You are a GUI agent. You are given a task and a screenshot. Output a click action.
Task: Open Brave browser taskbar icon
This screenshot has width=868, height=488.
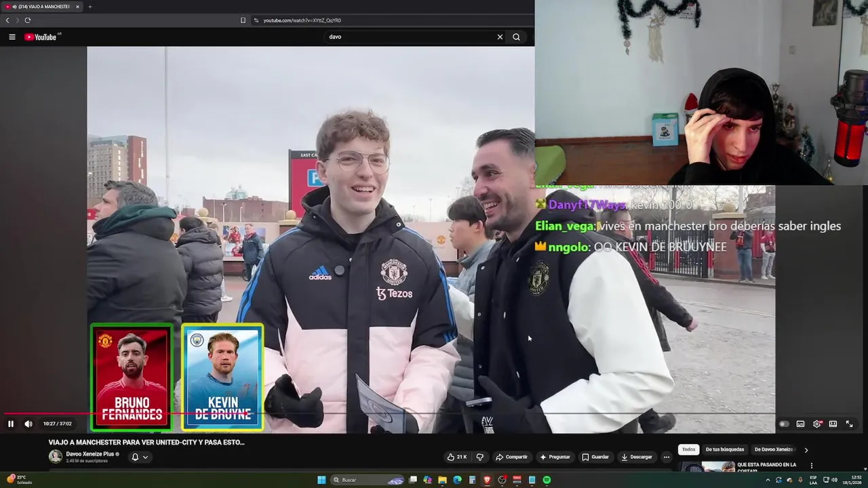coord(487,480)
